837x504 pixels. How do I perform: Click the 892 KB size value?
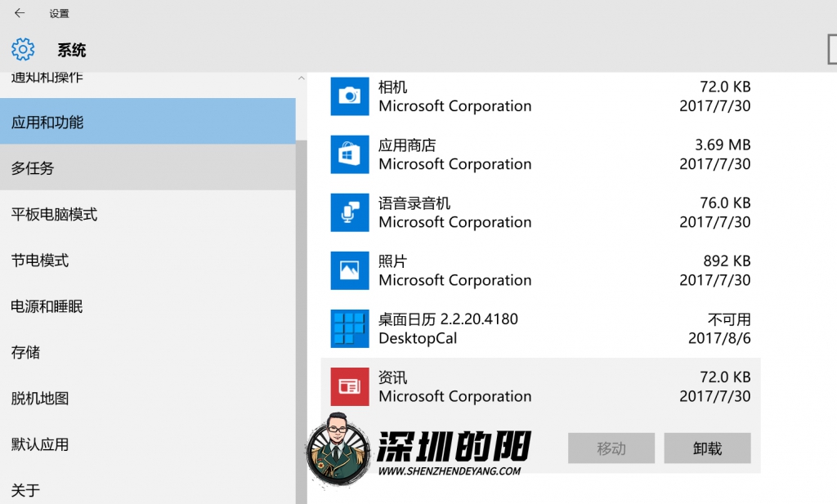click(x=727, y=261)
